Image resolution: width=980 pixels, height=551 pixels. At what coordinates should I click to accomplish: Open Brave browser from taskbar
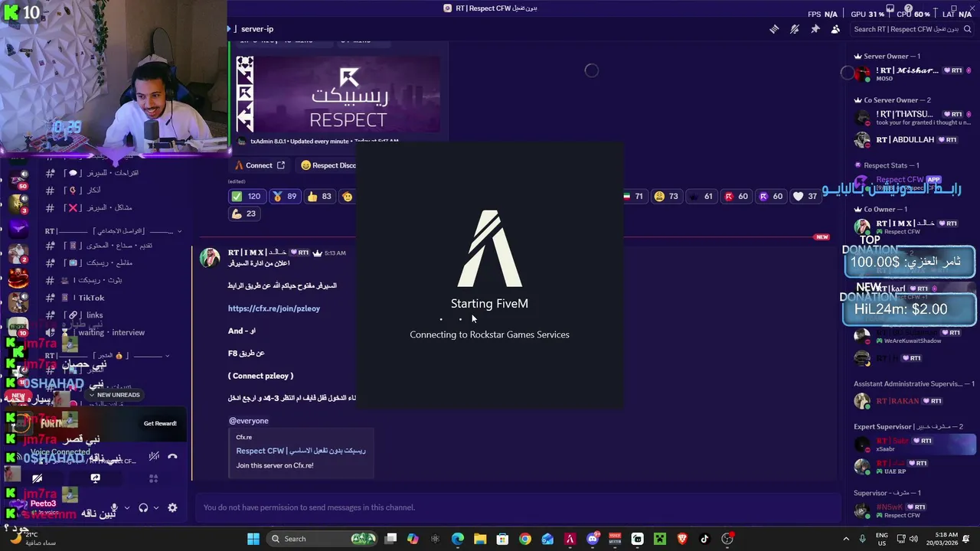pos(682,539)
